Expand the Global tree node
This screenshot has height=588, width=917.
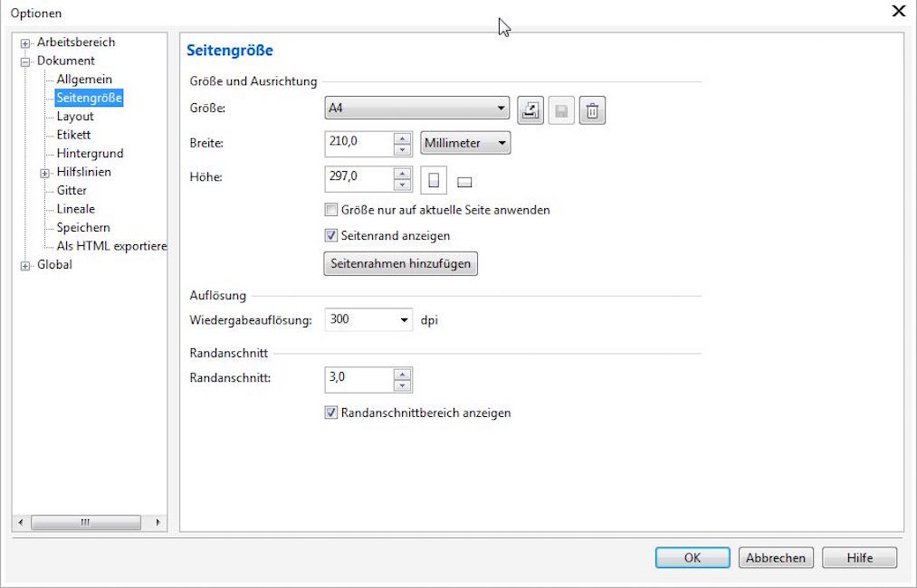25,265
